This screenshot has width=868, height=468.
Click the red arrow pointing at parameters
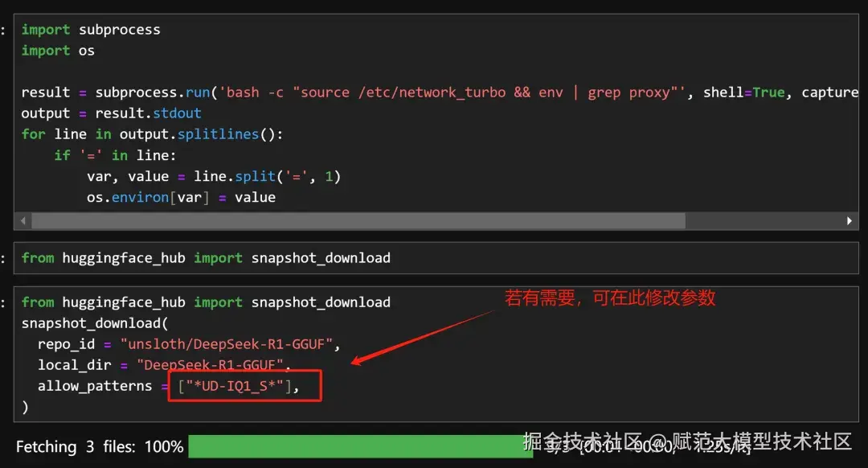423,337
